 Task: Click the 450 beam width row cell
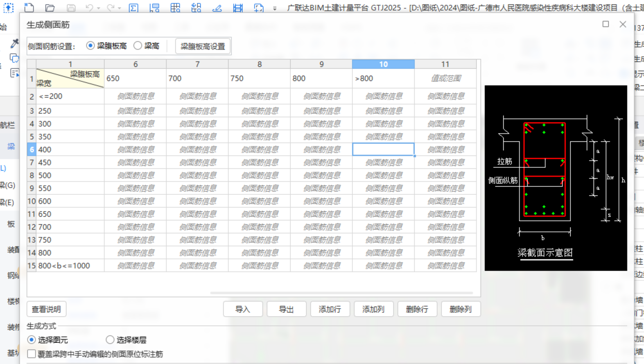tap(70, 163)
